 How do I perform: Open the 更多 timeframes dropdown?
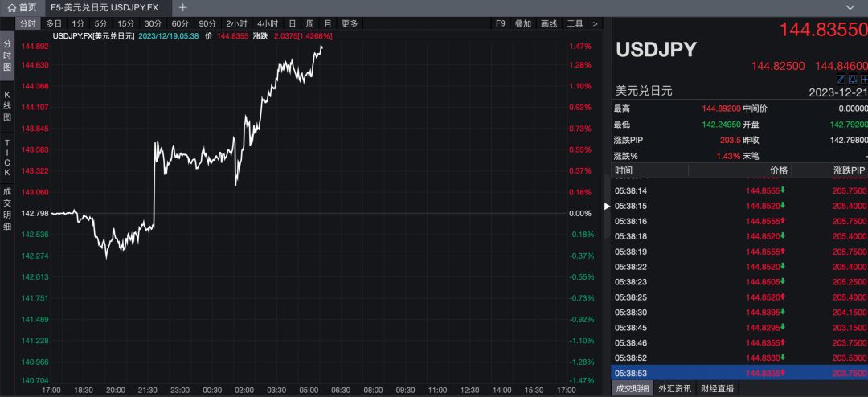(350, 23)
